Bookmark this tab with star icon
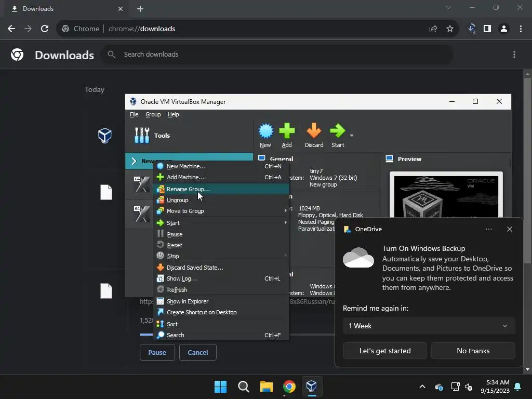This screenshot has height=399, width=532. point(450,29)
